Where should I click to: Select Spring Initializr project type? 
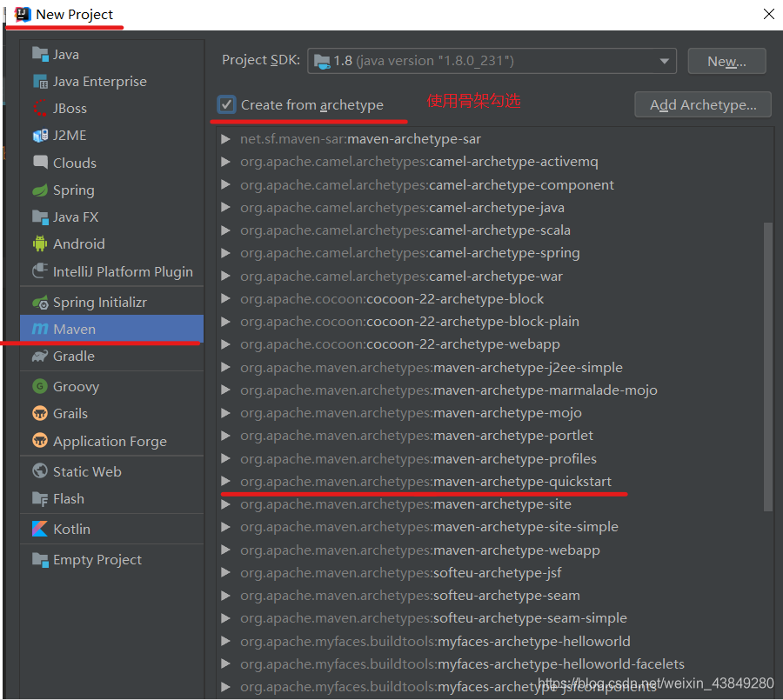(112, 302)
